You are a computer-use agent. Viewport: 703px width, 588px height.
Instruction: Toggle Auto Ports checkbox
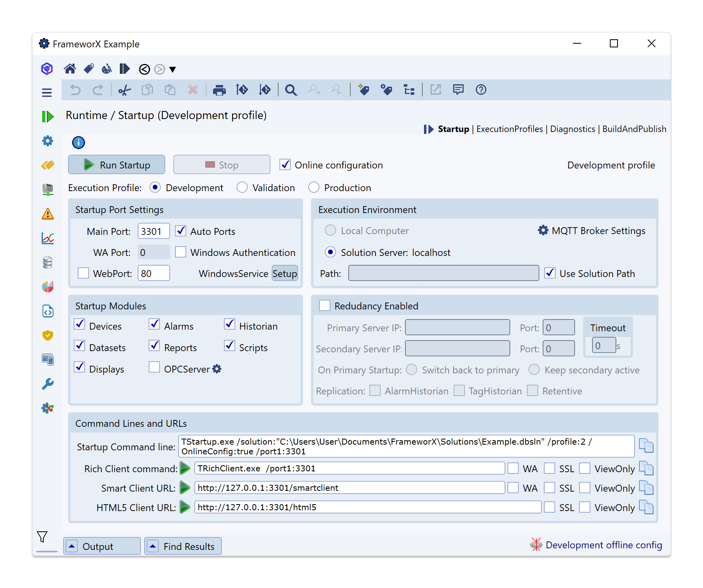click(x=181, y=231)
